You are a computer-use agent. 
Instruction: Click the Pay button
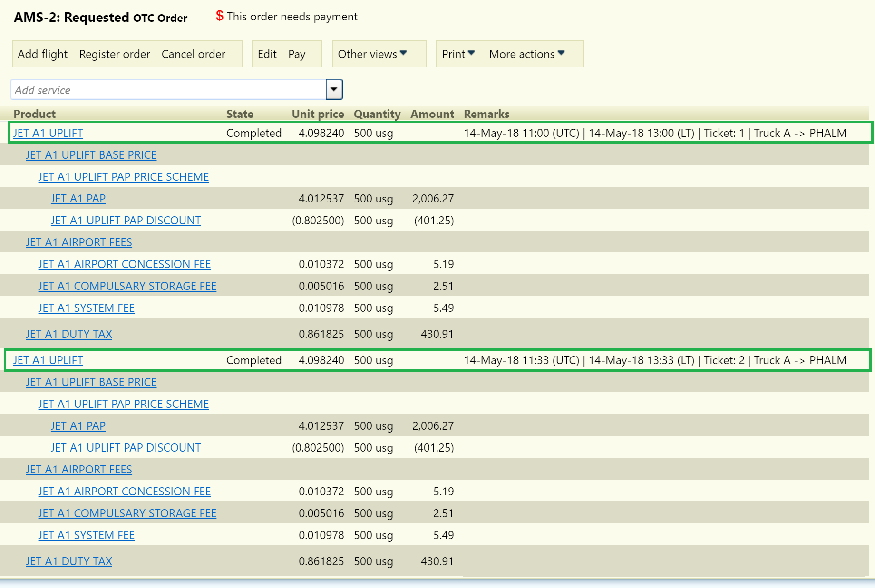click(297, 54)
